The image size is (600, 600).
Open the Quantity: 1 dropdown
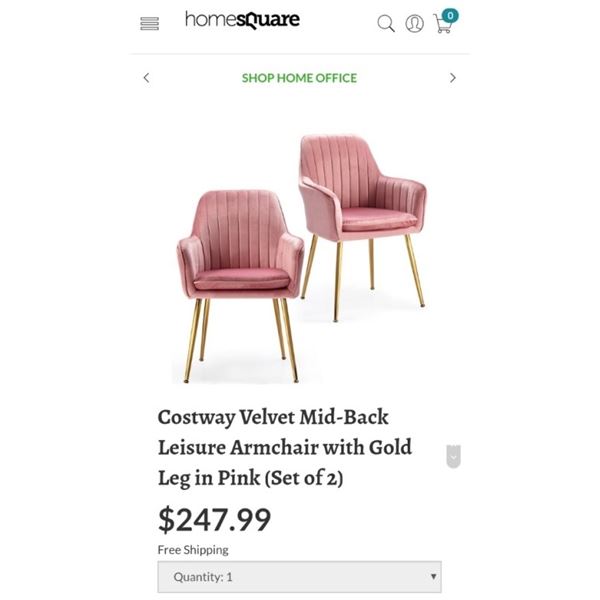300,577
